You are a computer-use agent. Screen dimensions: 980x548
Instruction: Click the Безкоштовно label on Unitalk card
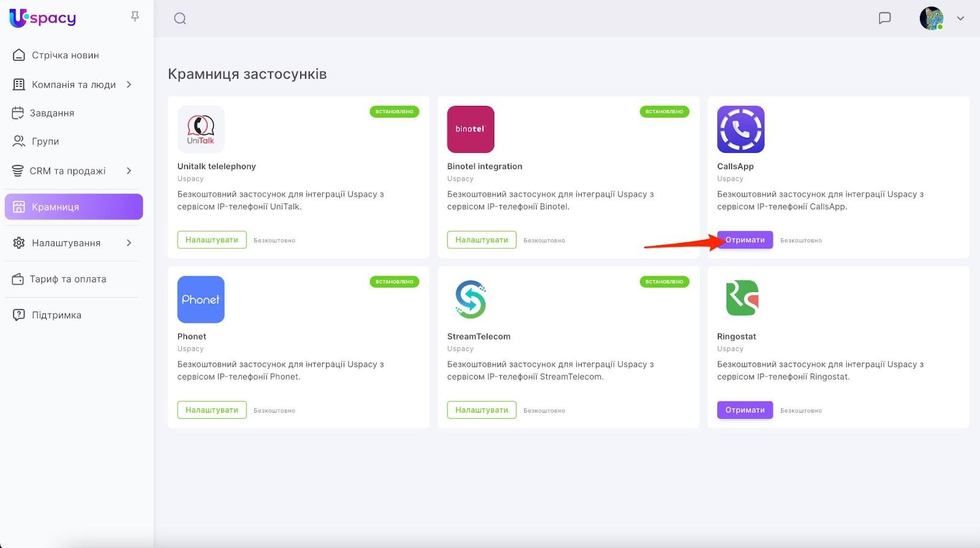click(274, 241)
